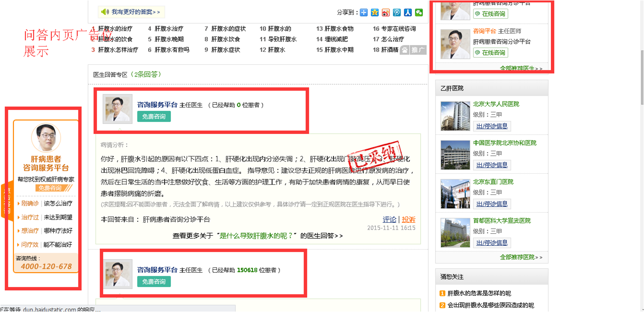
Task: Click 投诉 link under the answer
Action: [408, 219]
